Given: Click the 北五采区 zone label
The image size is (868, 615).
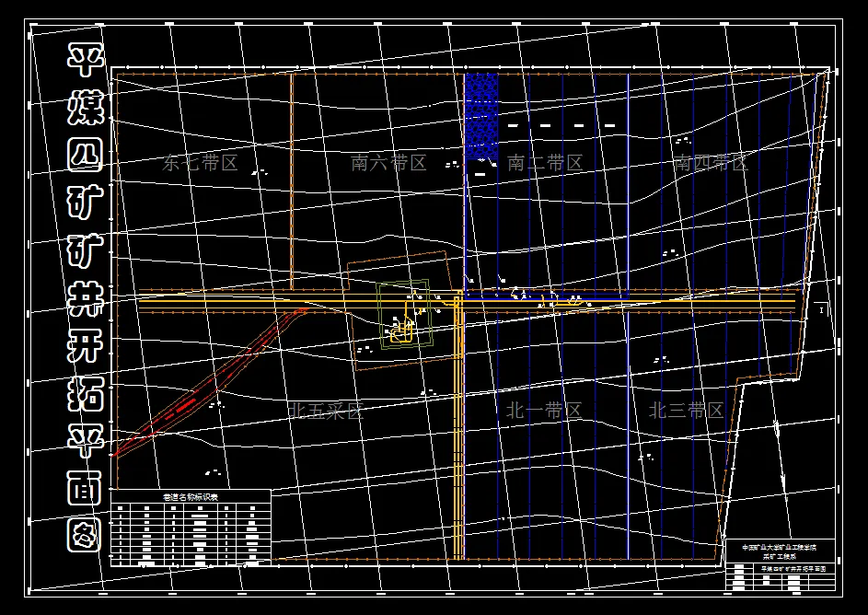Looking at the screenshot, I should (x=326, y=411).
